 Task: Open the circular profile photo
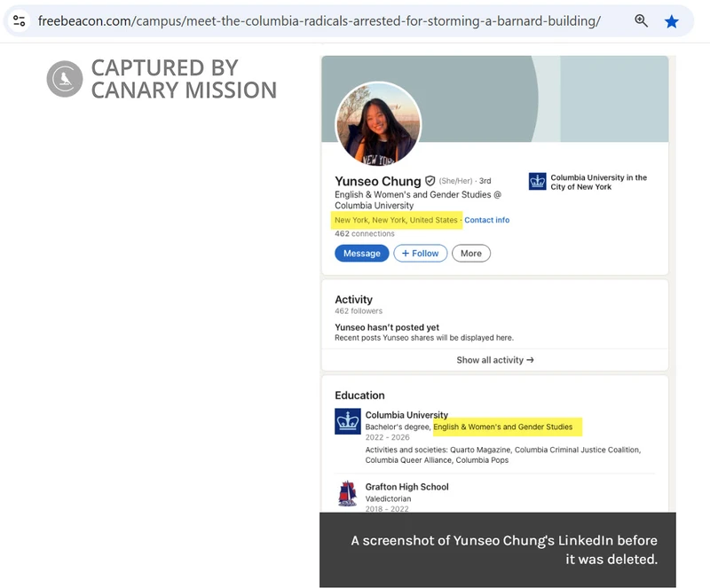point(378,124)
